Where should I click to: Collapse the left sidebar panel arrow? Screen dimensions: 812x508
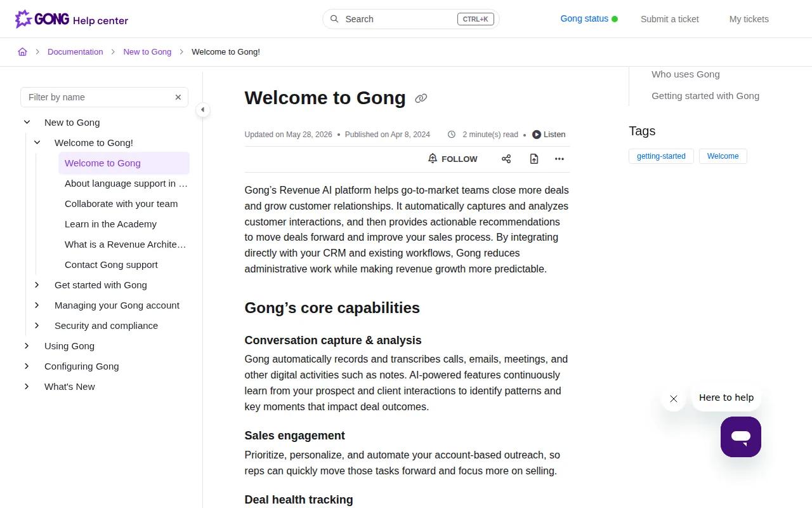[x=202, y=110]
